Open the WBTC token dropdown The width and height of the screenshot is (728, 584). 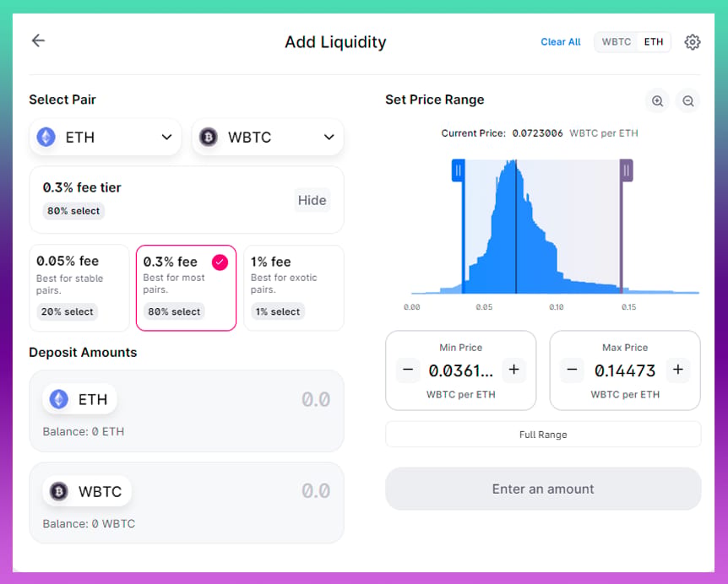point(268,137)
